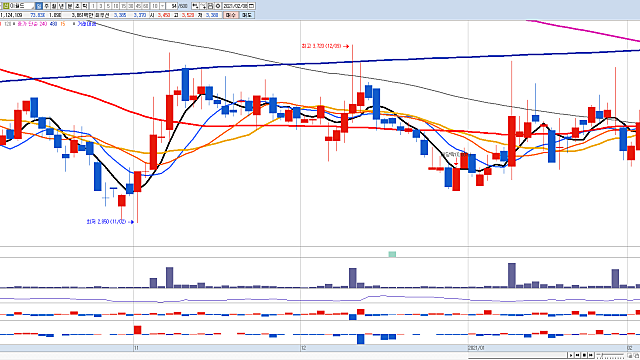This screenshot has height=360, width=640.
Task: Open the custom interval dropdown arrow
Action: click(162, 6)
